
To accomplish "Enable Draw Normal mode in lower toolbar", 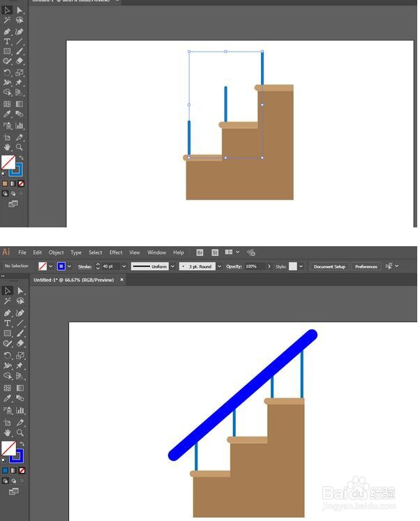I will coord(6,481).
